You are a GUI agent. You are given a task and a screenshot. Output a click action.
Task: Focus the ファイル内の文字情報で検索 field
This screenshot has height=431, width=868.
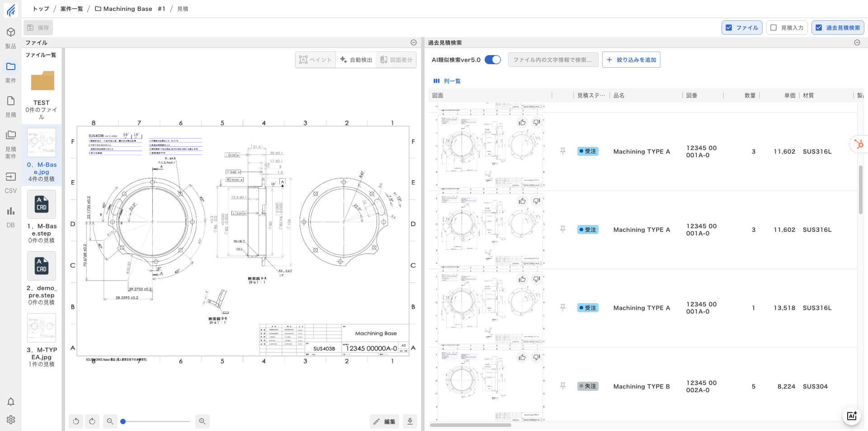[553, 60]
